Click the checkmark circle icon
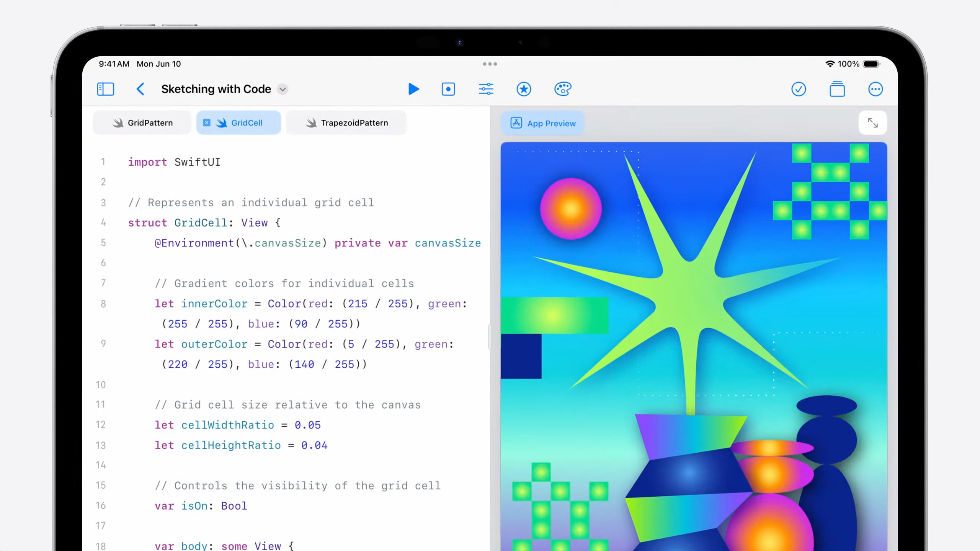980x551 pixels. coord(799,89)
